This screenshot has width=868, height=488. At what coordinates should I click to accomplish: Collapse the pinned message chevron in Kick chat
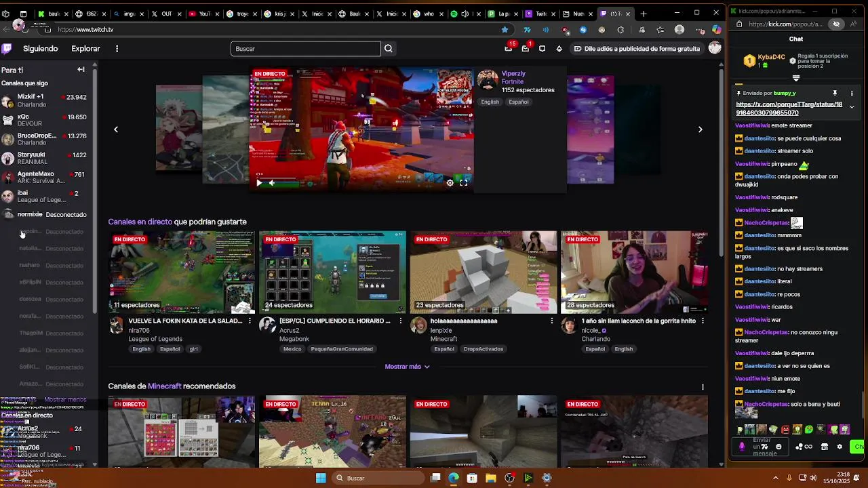tap(852, 107)
